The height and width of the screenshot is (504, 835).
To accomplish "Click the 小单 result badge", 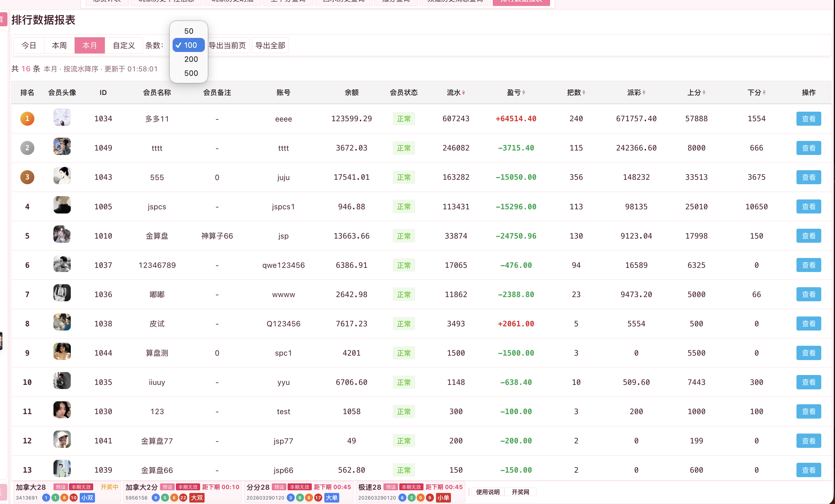I will [x=443, y=497].
